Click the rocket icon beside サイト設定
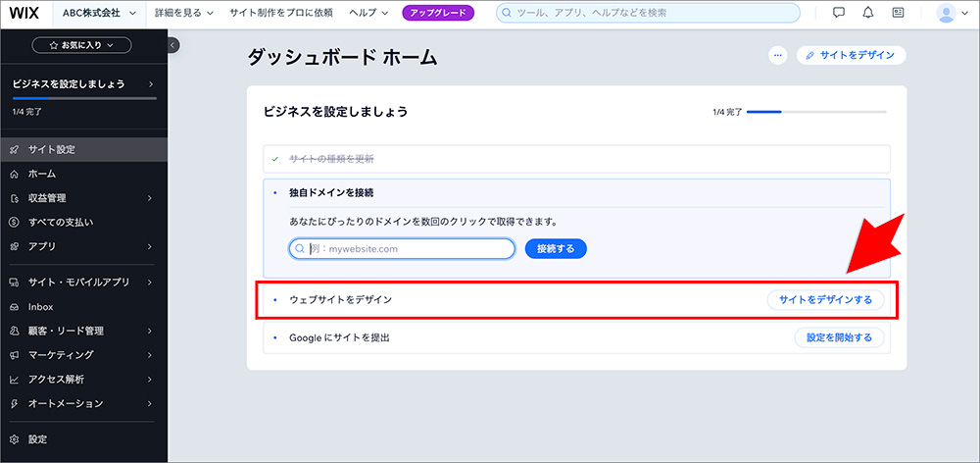 pos(15,150)
